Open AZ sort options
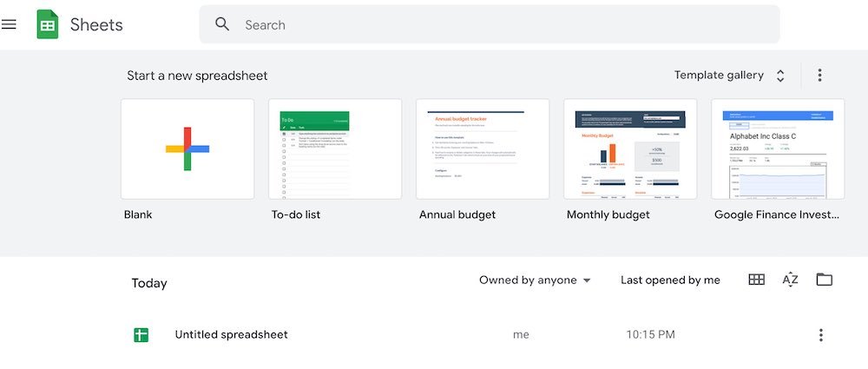This screenshot has width=868, height=369. click(x=790, y=280)
